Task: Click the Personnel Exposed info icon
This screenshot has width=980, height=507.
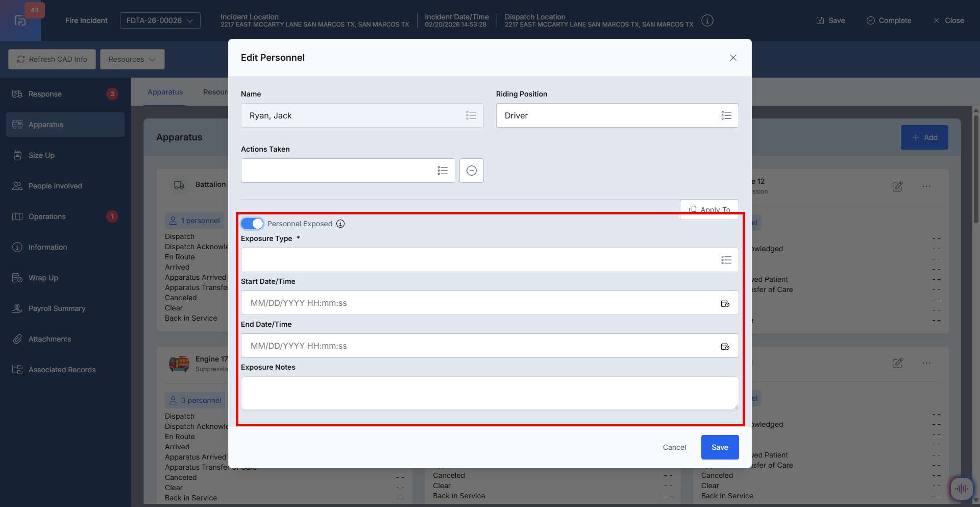Action: coord(340,224)
